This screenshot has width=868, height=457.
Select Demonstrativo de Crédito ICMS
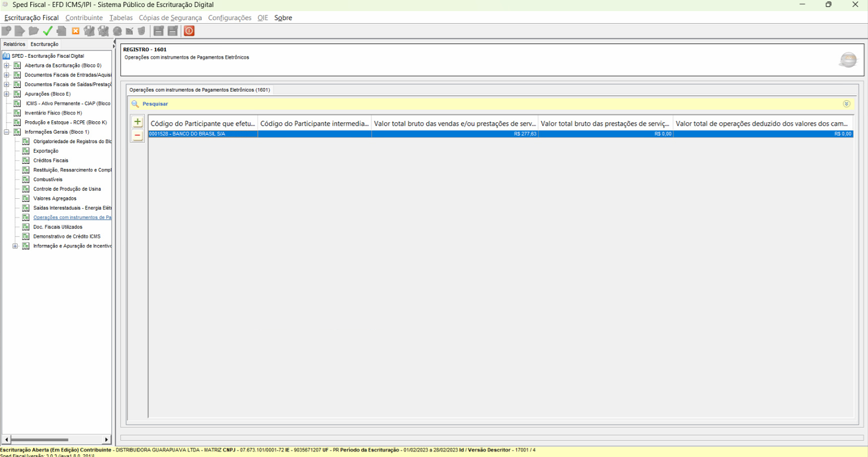pyautogui.click(x=67, y=236)
